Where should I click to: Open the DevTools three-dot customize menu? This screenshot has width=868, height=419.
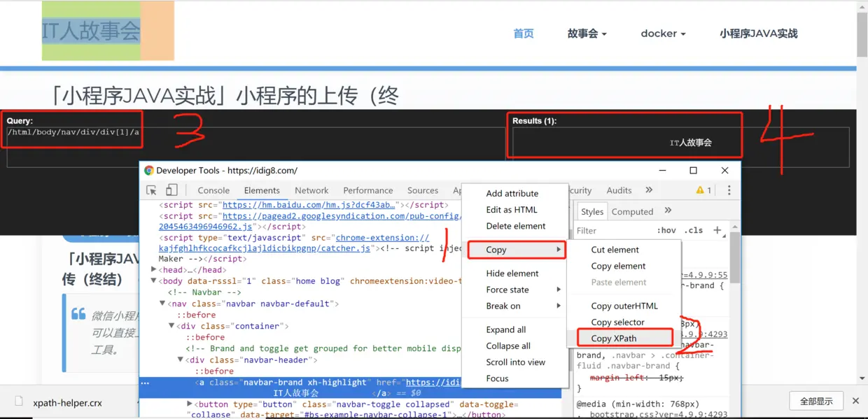[729, 190]
